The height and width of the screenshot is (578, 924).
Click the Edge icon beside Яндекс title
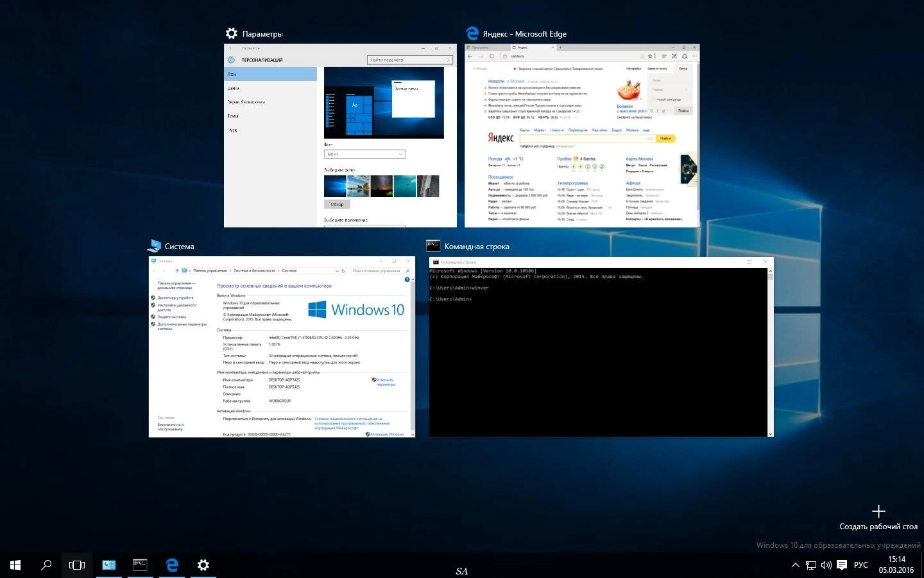[472, 33]
